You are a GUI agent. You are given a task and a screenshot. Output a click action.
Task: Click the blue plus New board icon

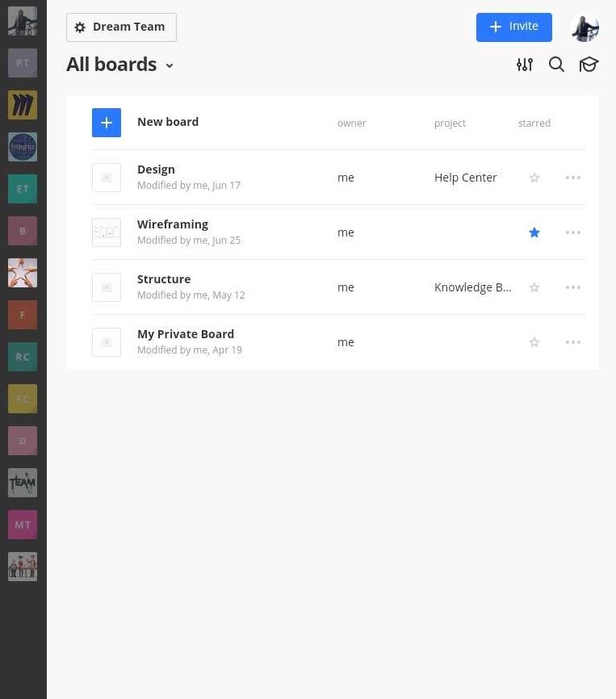pyautogui.click(x=107, y=123)
